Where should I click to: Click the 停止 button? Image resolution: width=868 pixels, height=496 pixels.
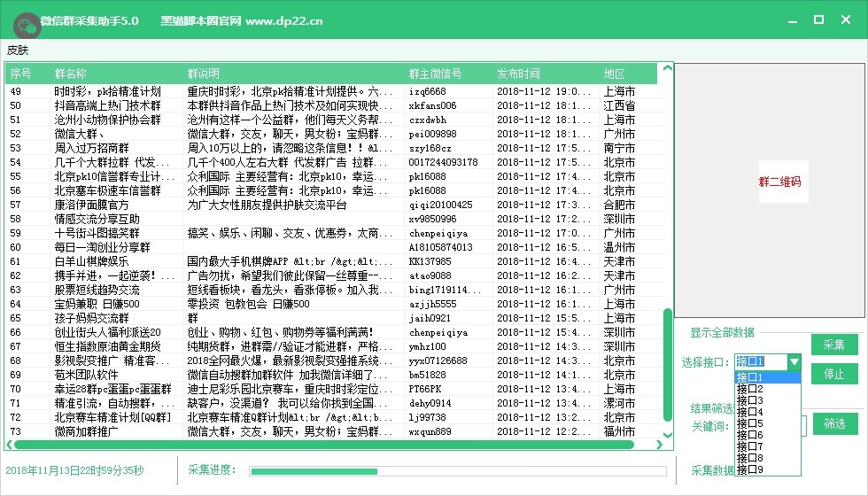point(834,374)
